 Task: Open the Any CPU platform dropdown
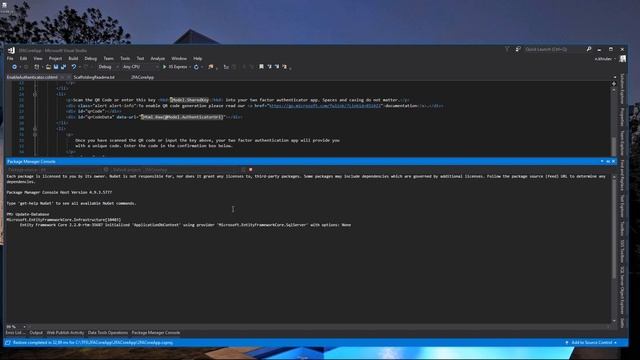140,67
